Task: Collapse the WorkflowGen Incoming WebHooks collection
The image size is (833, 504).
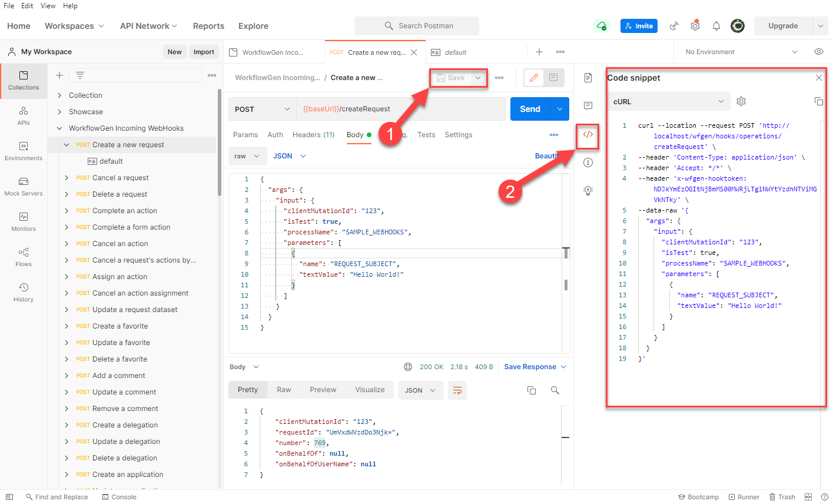Action: 59,128
